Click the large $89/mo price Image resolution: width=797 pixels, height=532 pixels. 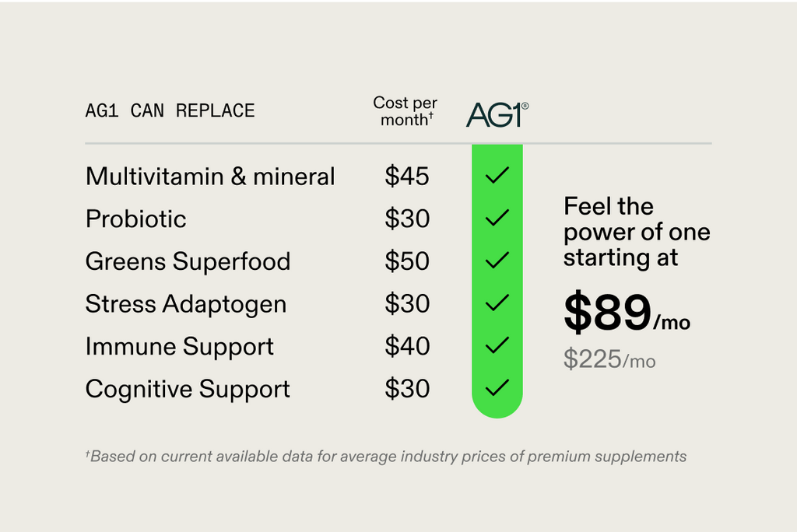point(627,312)
